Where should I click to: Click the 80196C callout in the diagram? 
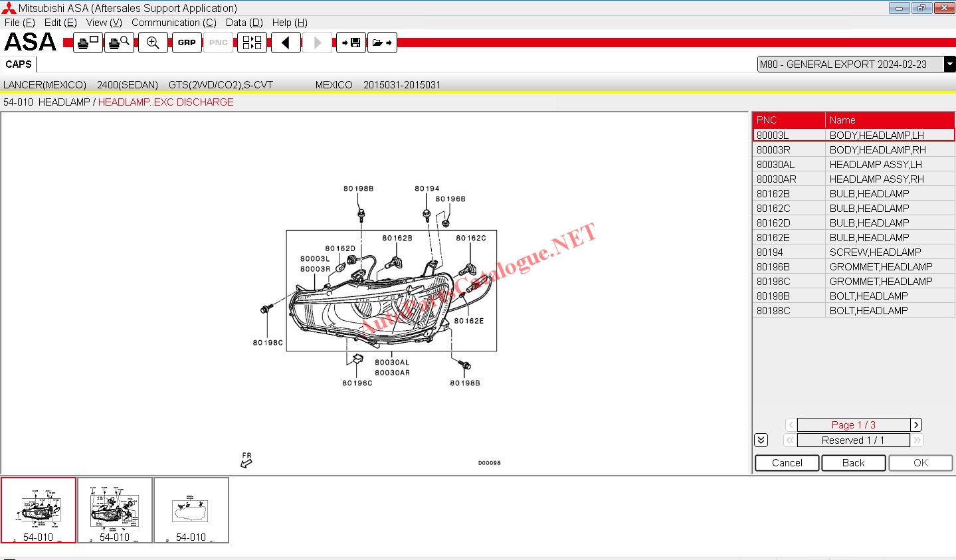click(357, 383)
